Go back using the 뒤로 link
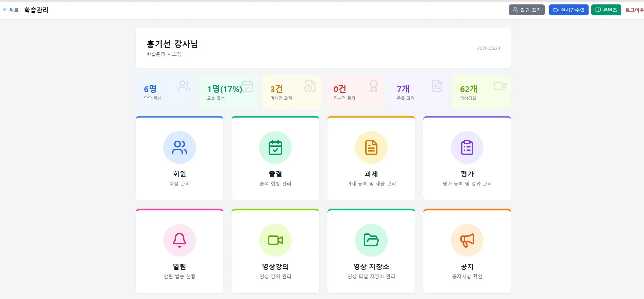 pyautogui.click(x=11, y=10)
